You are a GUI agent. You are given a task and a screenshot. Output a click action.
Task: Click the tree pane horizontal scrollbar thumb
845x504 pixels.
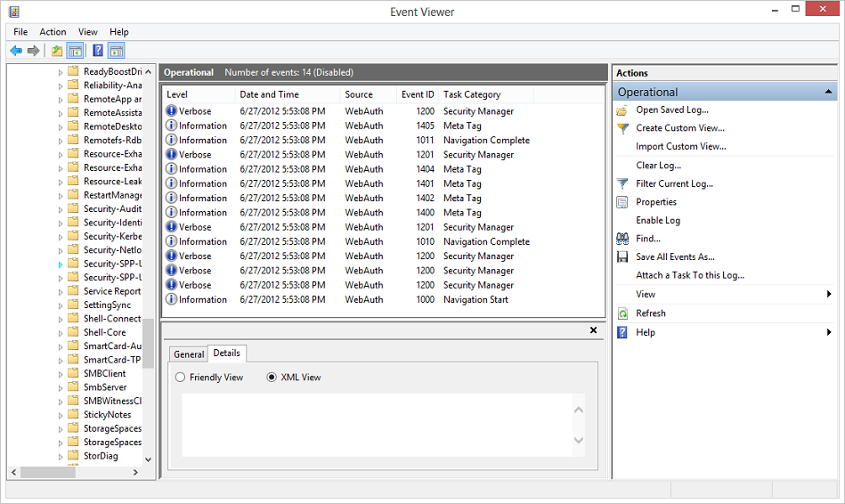click(48, 472)
